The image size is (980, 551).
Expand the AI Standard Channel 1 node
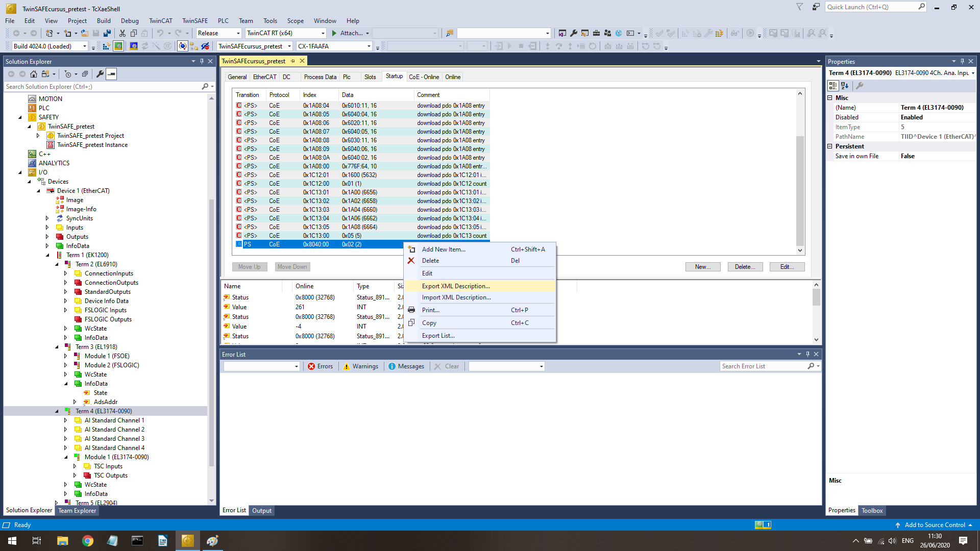[x=65, y=420]
